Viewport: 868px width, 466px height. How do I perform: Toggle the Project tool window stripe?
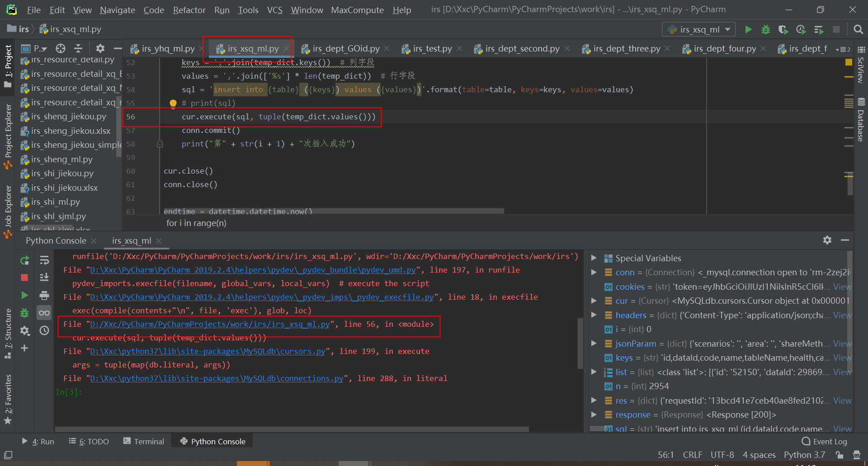8,66
